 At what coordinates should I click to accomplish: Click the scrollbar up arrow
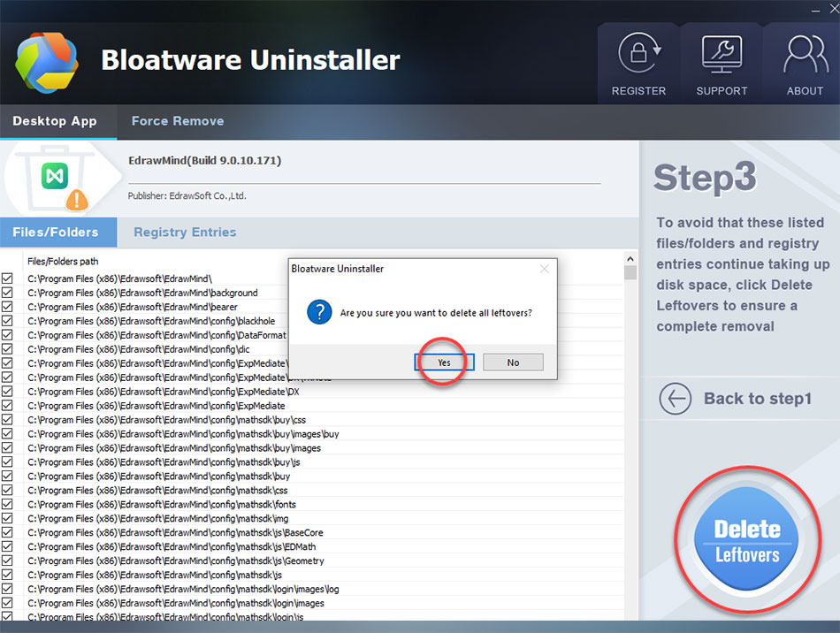click(630, 259)
